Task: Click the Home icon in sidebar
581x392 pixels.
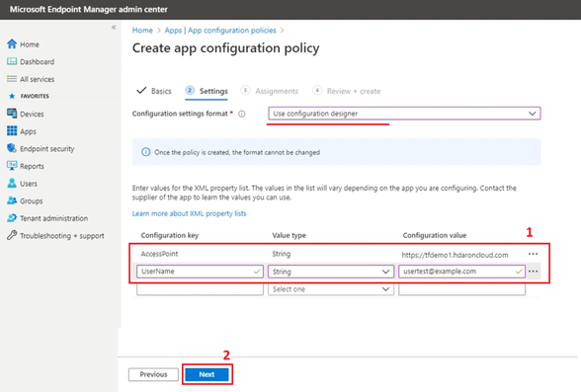Action: (12, 44)
